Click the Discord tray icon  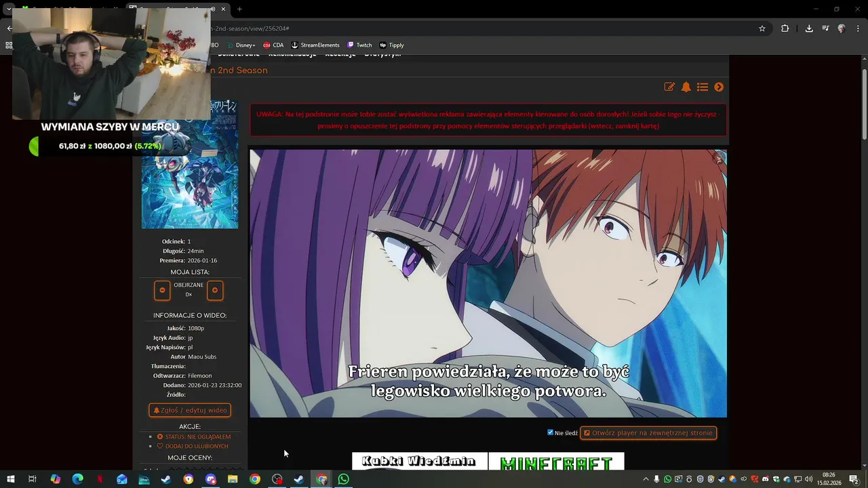[766, 479]
